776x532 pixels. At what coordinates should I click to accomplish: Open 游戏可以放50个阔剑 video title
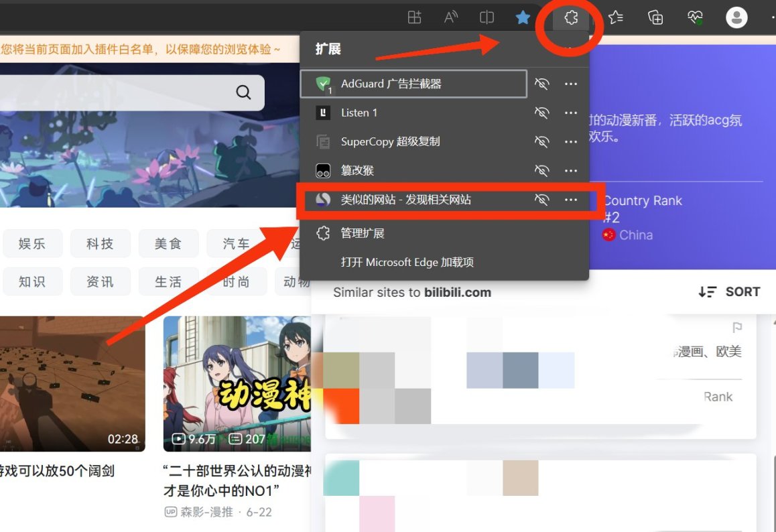click(x=58, y=470)
